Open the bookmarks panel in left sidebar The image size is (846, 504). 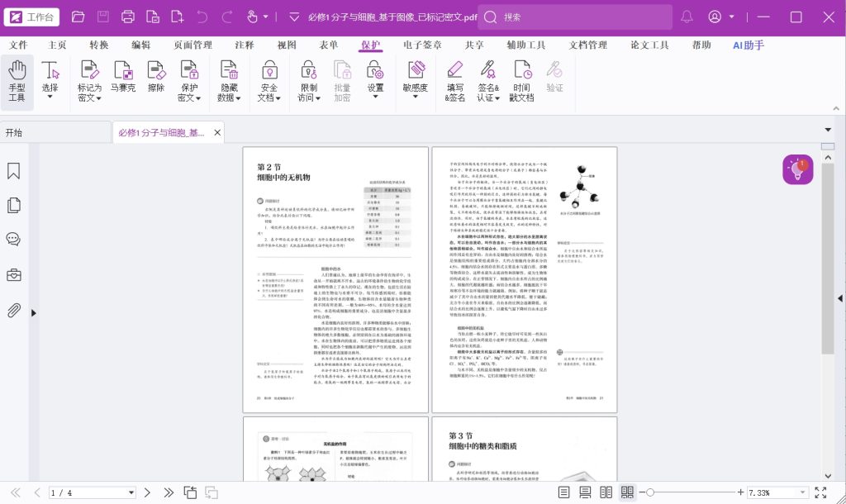(x=13, y=171)
